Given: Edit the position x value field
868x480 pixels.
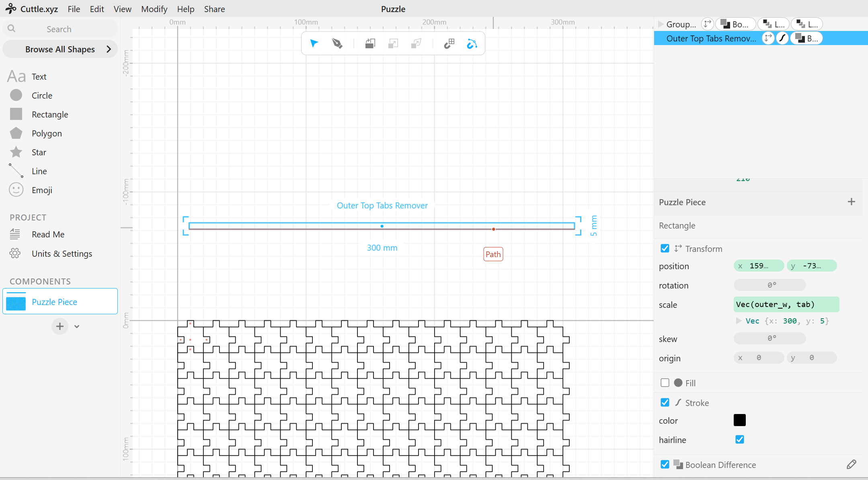Looking at the screenshot, I should (759, 266).
